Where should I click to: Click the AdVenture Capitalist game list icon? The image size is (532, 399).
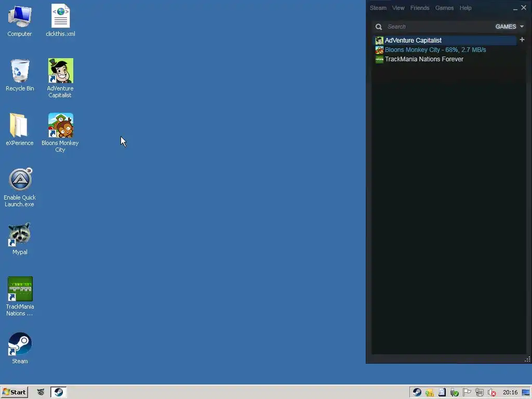click(x=379, y=41)
